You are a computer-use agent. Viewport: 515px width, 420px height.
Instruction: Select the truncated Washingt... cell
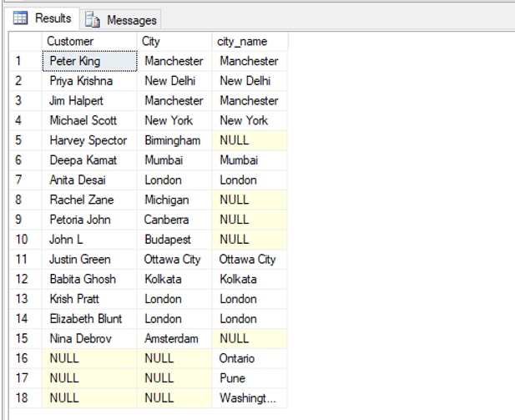point(250,398)
